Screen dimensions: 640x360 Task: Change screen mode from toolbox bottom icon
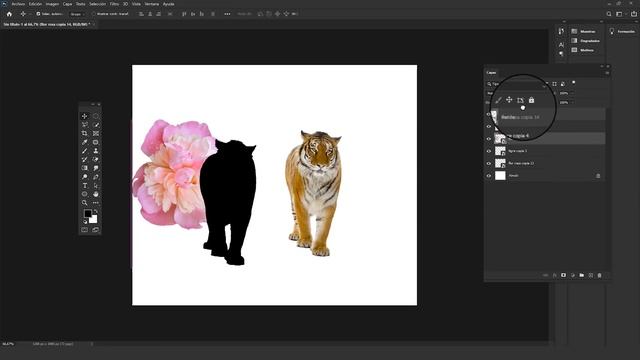point(96,230)
